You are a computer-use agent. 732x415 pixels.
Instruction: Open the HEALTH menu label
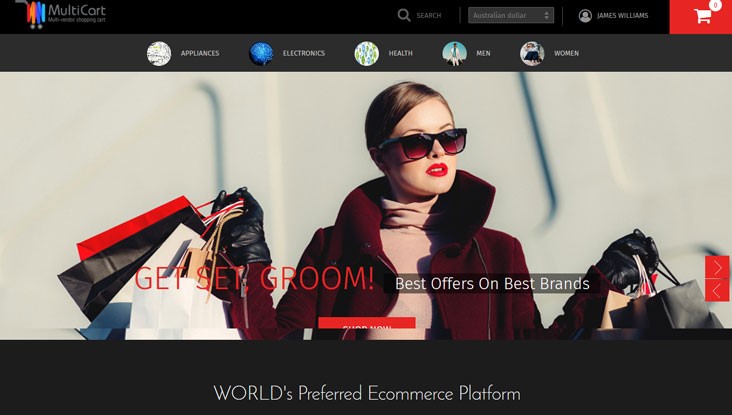[x=400, y=54]
